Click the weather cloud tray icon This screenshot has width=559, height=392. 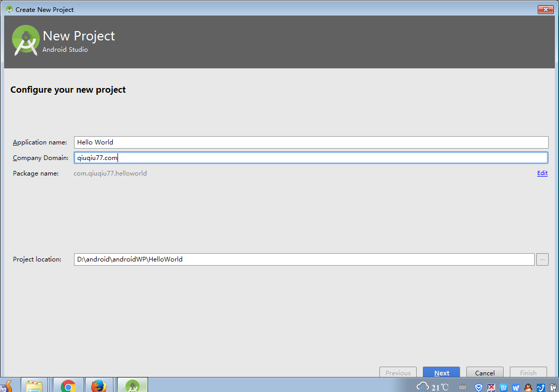422,387
